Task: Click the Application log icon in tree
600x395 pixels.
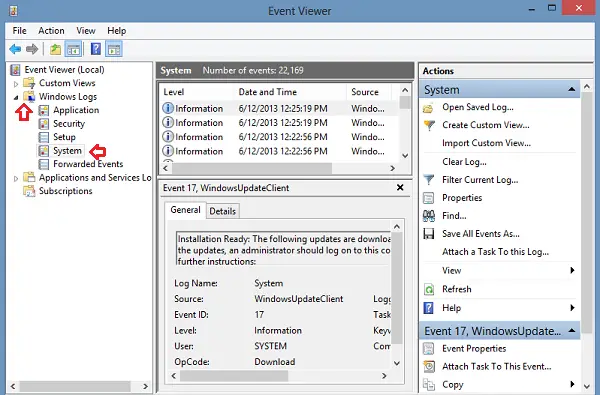Action: 44,110
